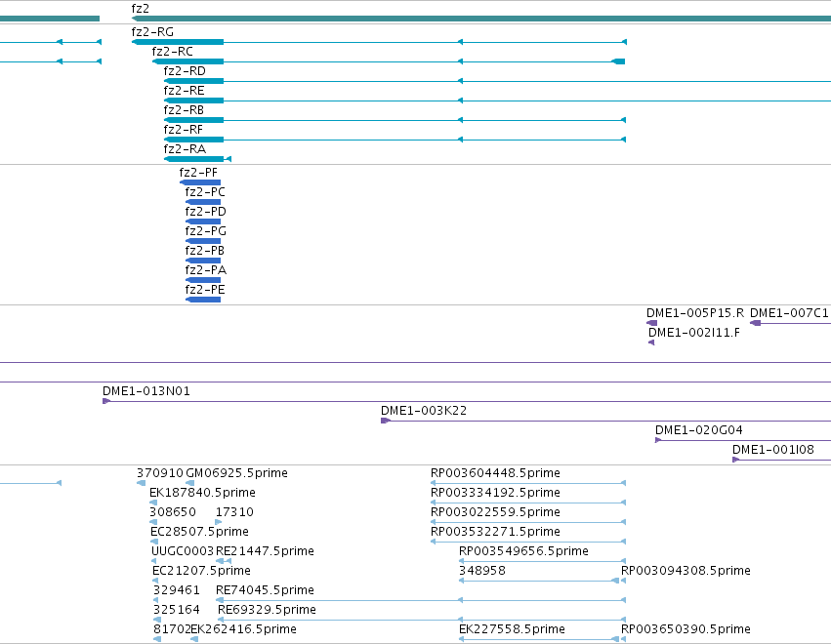
Task: Click the thick exon bar under fz2-RG
Action: (x=178, y=42)
